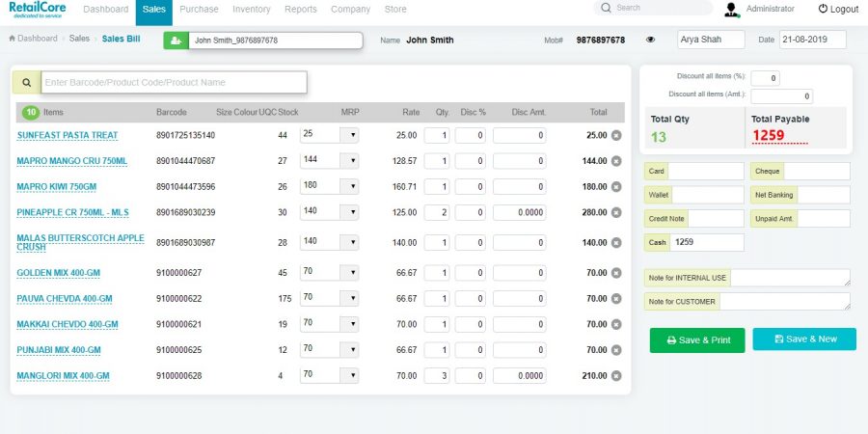Open the SUNFEAST PASTA TREAT product link

pos(68,136)
